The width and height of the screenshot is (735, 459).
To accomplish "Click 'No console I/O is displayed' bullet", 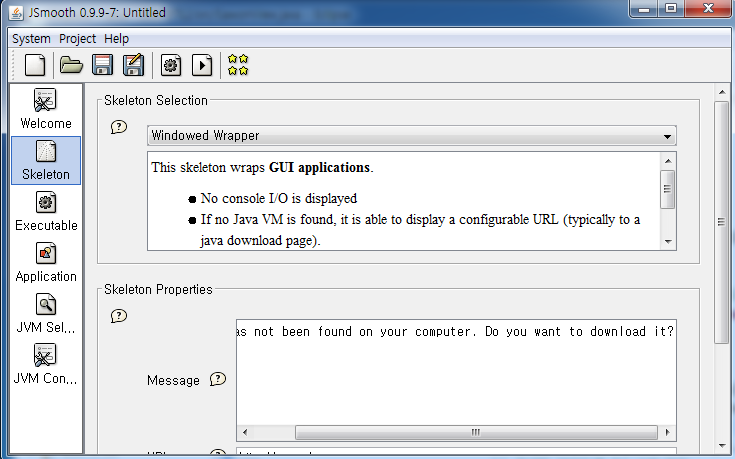I will point(279,198).
